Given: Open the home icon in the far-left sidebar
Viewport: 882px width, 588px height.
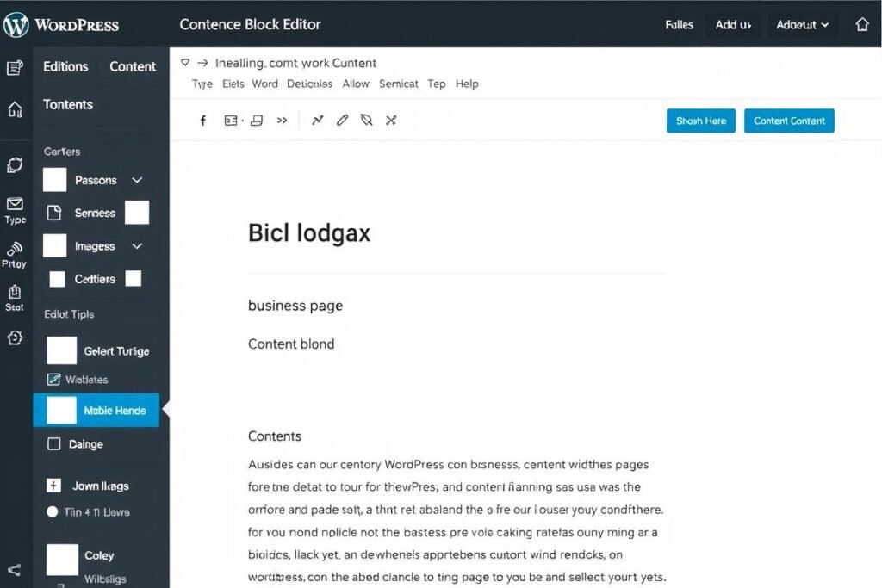Looking at the screenshot, I should click(15, 110).
